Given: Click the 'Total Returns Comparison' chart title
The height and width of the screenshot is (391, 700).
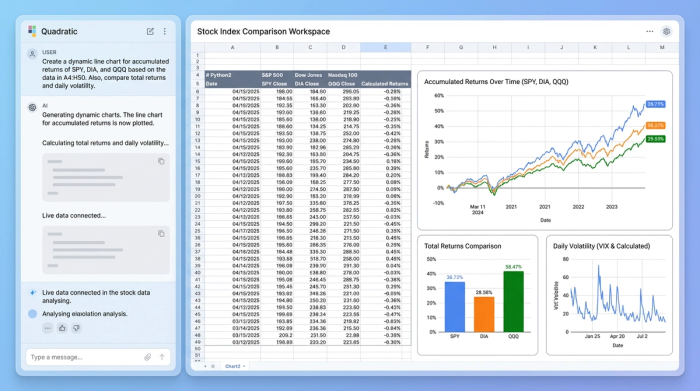Looking at the screenshot, I should (462, 246).
